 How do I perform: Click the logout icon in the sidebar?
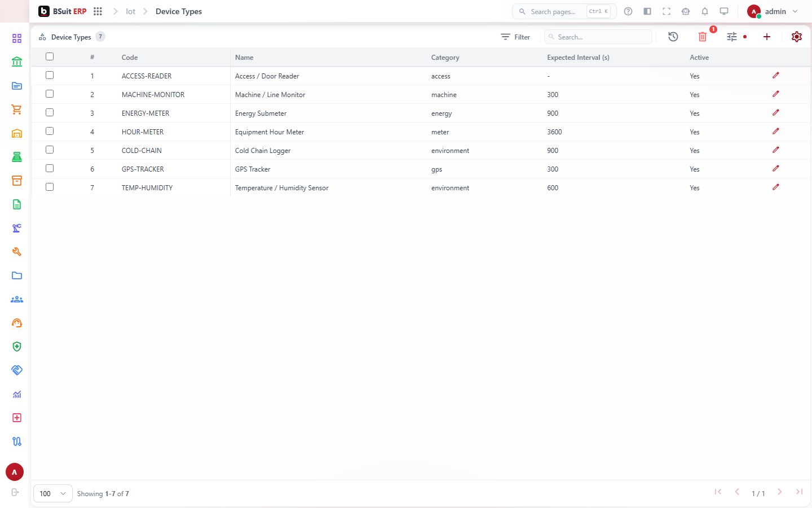(15, 492)
